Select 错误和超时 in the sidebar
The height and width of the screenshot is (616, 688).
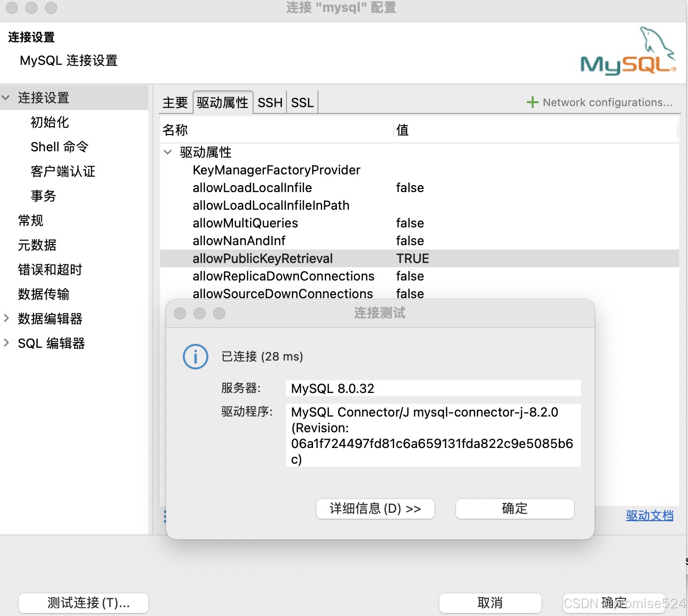(50, 270)
